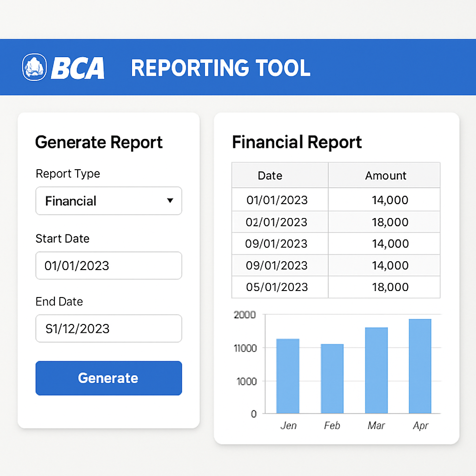Screen dimensions: 476x476
Task: Open the Report Type dropdown arrow
Action: (170, 201)
